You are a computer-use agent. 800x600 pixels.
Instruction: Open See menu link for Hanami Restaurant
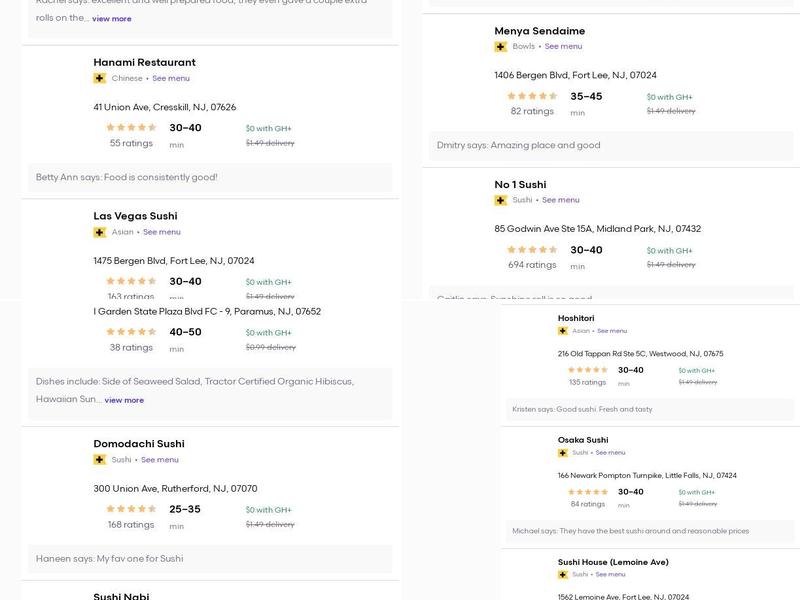click(171, 78)
